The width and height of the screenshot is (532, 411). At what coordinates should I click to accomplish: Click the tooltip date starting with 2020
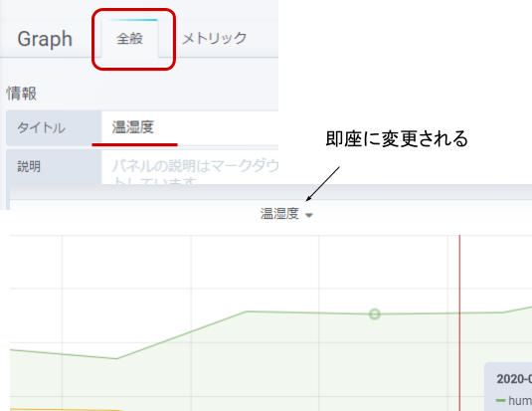514,379
